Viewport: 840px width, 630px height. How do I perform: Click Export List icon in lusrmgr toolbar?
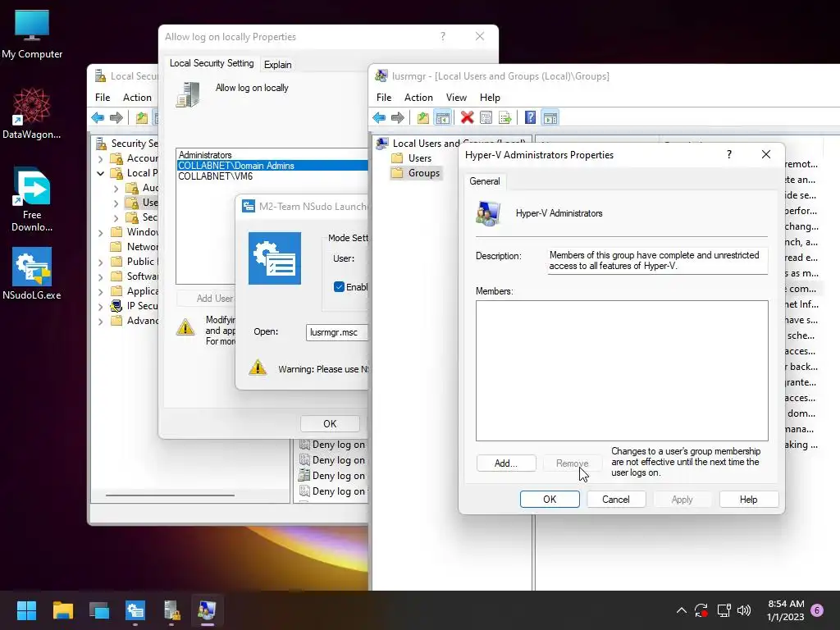tap(504, 117)
